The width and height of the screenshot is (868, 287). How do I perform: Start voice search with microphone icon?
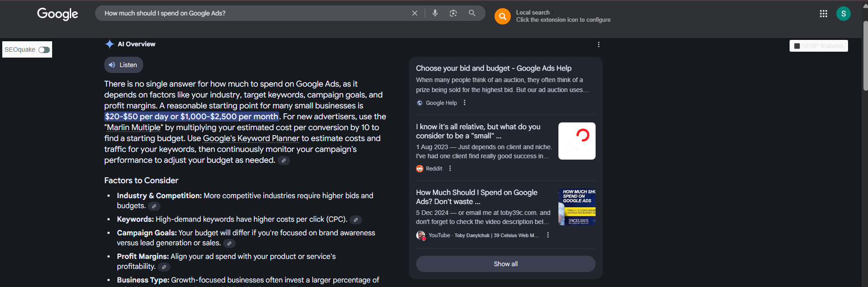click(435, 13)
